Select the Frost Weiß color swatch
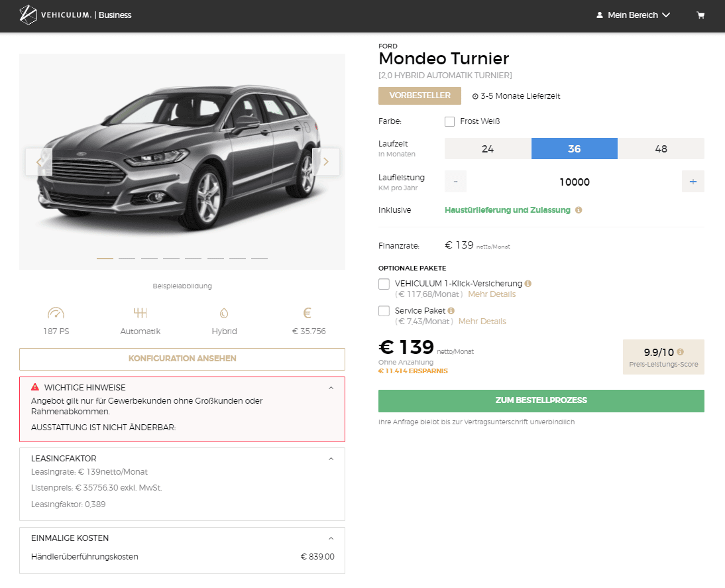Viewport: 725px width, 588px height. point(449,121)
